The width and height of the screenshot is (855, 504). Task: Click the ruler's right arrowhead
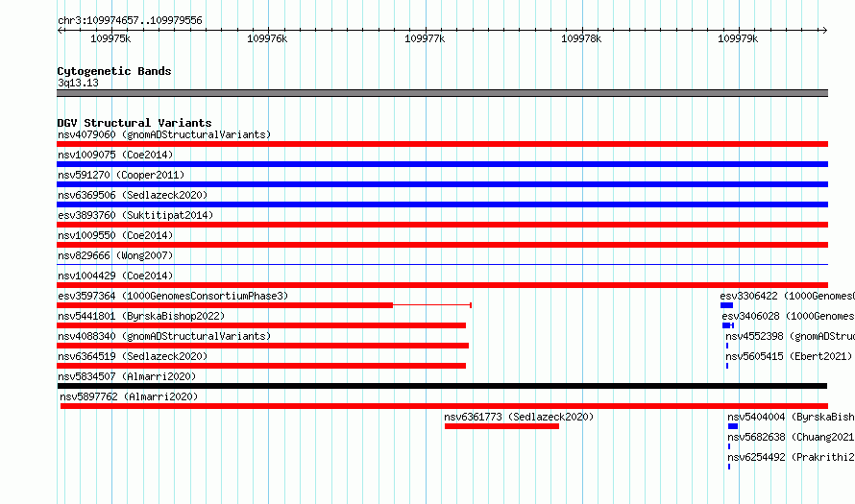click(x=824, y=30)
